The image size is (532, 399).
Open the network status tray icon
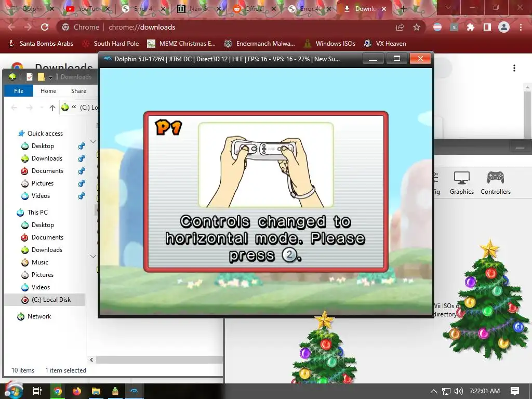click(446, 391)
